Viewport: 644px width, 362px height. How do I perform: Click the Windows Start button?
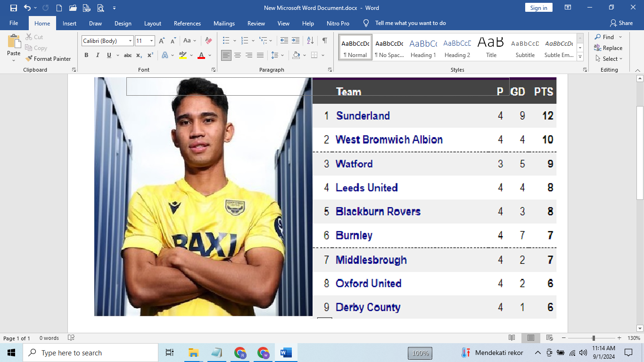[x=11, y=353]
